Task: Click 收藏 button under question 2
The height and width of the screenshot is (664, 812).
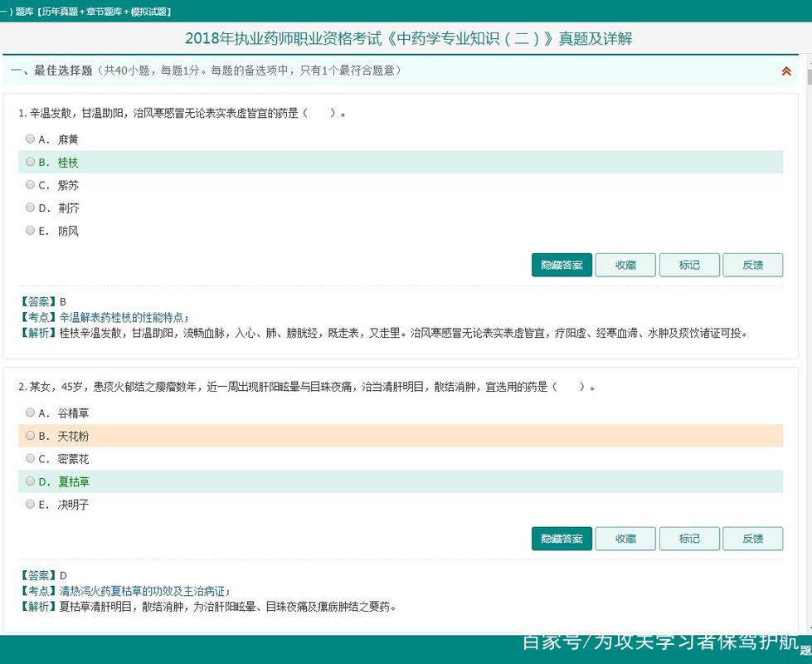Action: [x=625, y=539]
